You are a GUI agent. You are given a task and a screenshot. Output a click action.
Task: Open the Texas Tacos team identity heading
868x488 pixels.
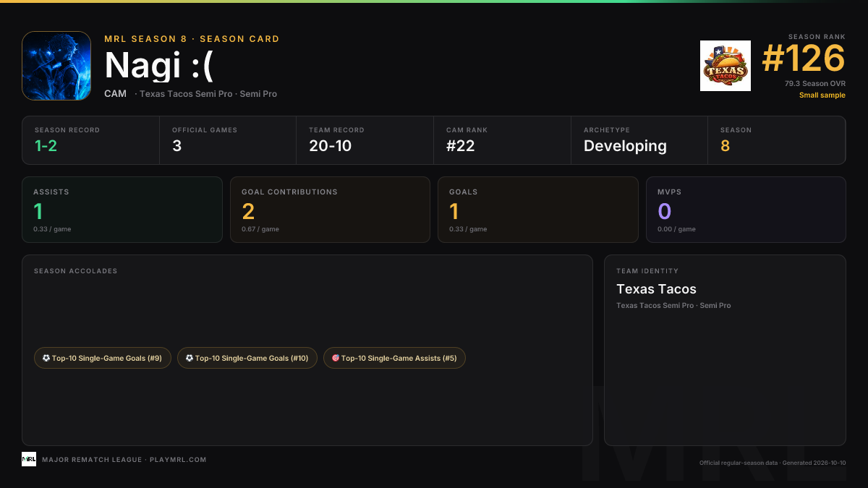656,289
